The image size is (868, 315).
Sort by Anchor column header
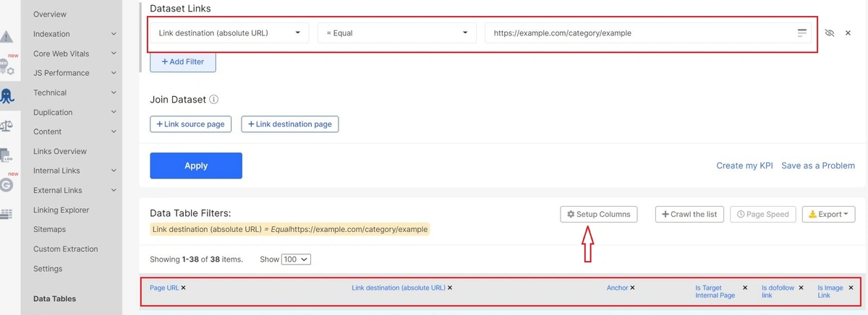[617, 288]
